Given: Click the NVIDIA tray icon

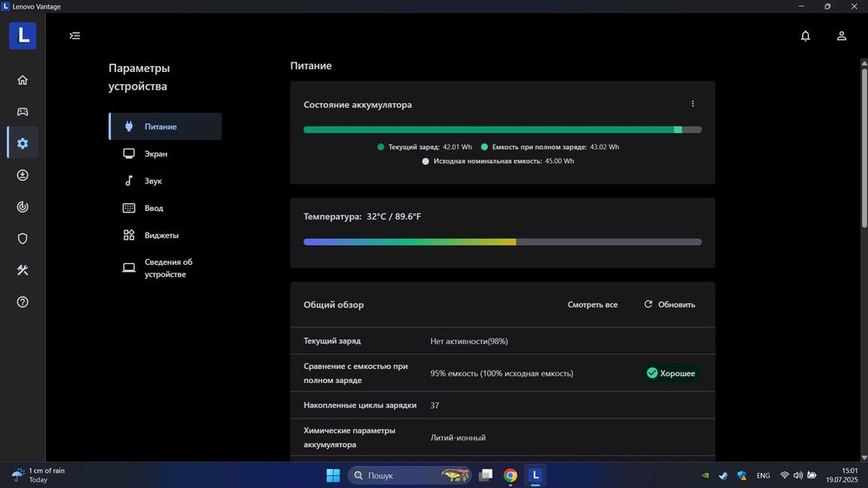Looking at the screenshot, I should (x=705, y=475).
